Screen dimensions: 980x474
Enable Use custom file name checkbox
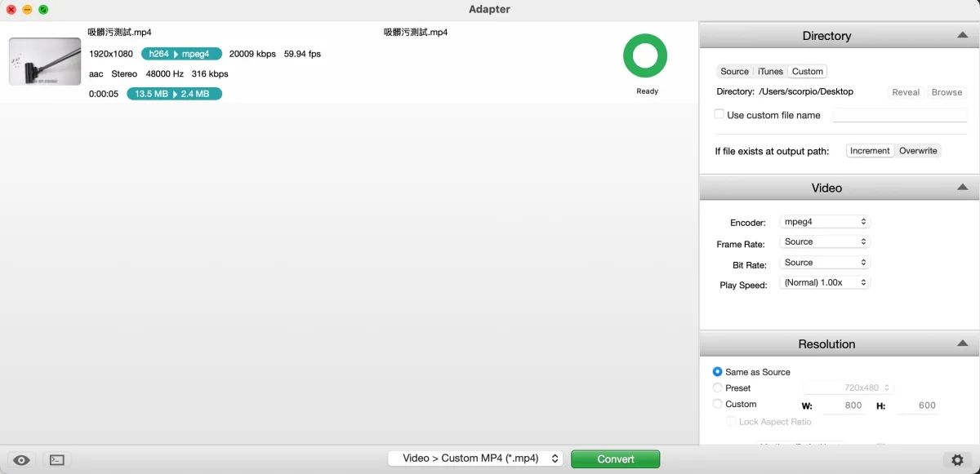point(719,114)
